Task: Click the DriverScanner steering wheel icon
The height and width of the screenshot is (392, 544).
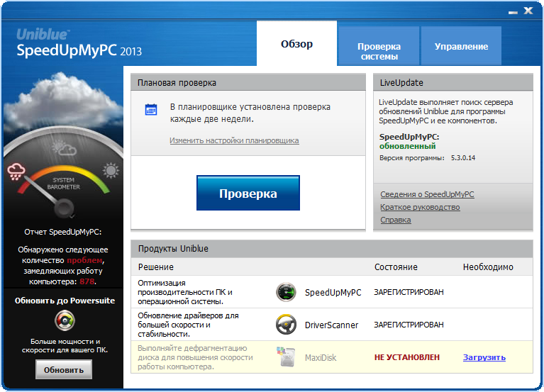Action: coord(286,325)
